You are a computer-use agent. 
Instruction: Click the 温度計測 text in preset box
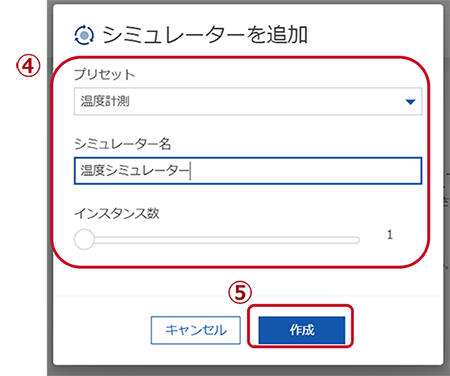click(x=105, y=101)
